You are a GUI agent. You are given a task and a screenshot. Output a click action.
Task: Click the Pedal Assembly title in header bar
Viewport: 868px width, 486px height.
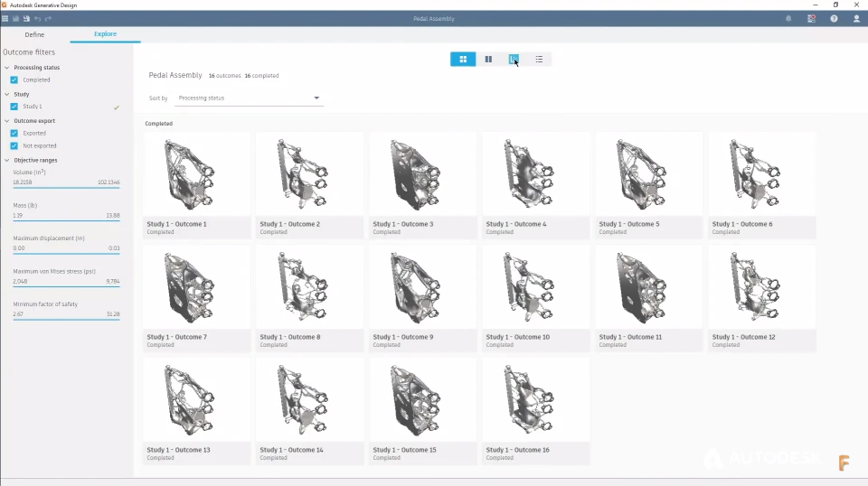433,18
